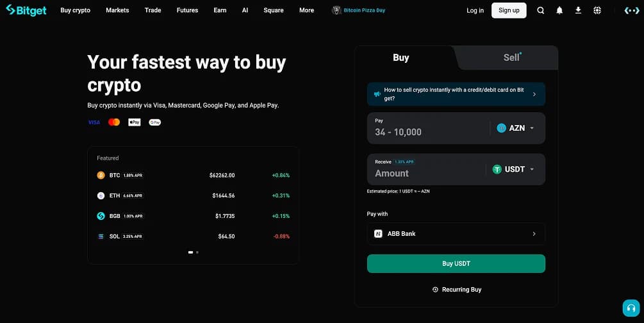
Task: Click the Sign up button
Action: (509, 10)
